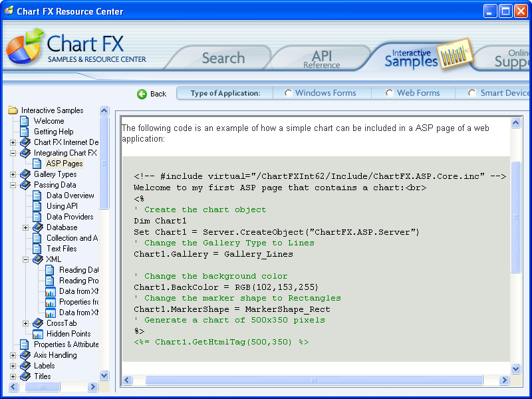Click the Text Files document icon
Viewport: 532px width, 399px height.
(x=37, y=249)
